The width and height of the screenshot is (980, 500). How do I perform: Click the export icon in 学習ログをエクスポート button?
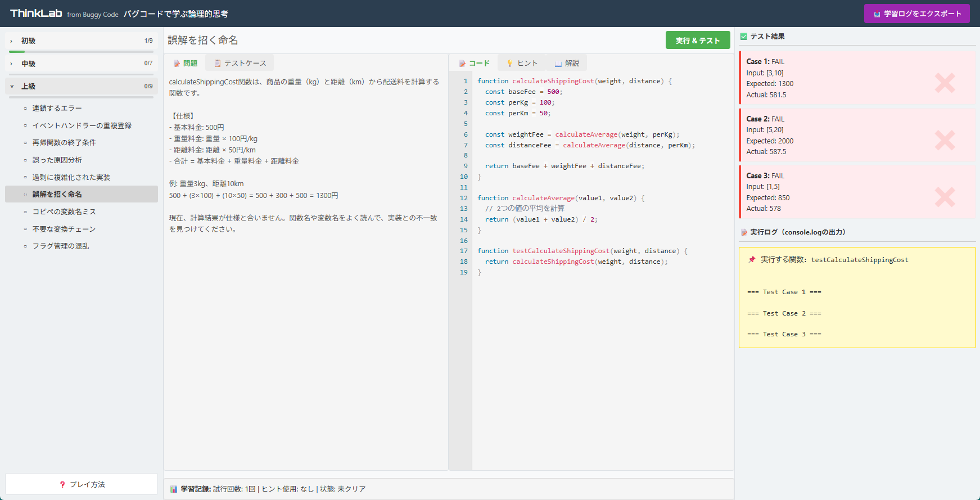click(x=877, y=14)
